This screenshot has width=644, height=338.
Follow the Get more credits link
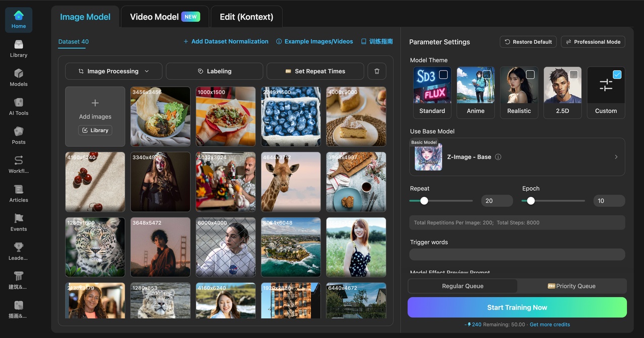click(x=549, y=324)
